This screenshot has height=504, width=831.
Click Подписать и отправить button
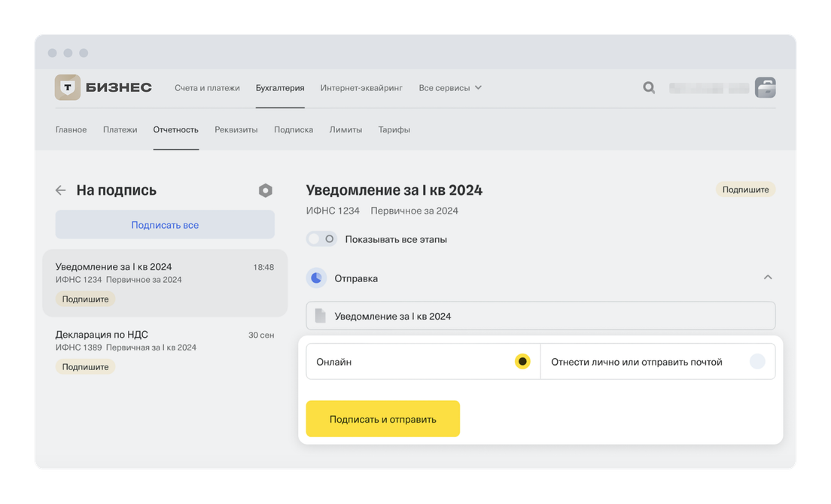[x=382, y=419]
